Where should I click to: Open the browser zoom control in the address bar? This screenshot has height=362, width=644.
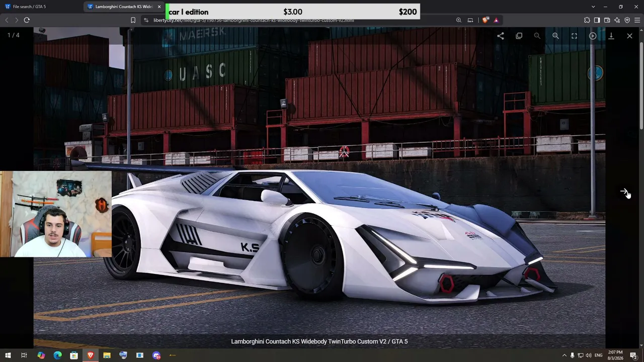point(458,20)
